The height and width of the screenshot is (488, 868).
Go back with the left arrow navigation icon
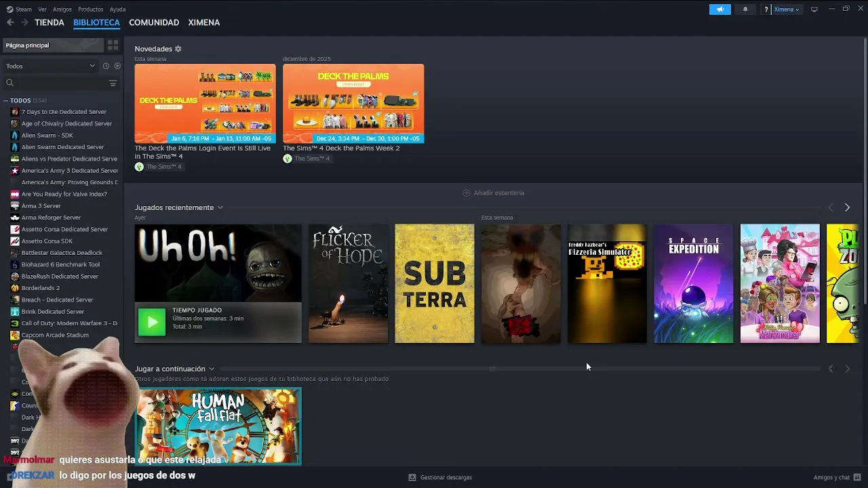pyautogui.click(x=10, y=22)
